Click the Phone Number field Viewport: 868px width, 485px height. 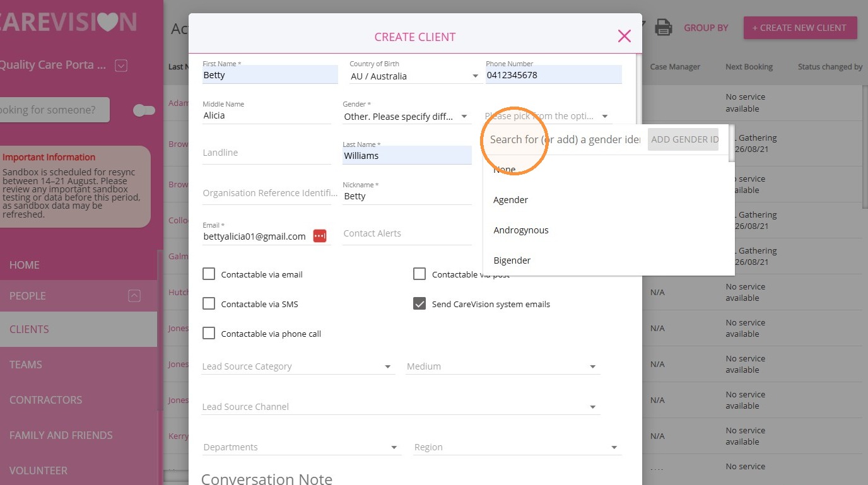point(554,75)
